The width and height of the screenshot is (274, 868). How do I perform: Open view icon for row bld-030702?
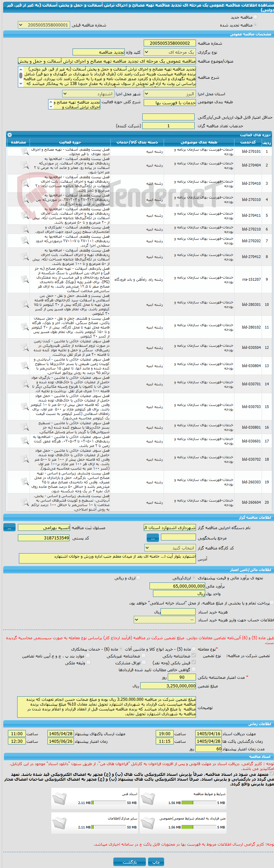click(x=24, y=459)
